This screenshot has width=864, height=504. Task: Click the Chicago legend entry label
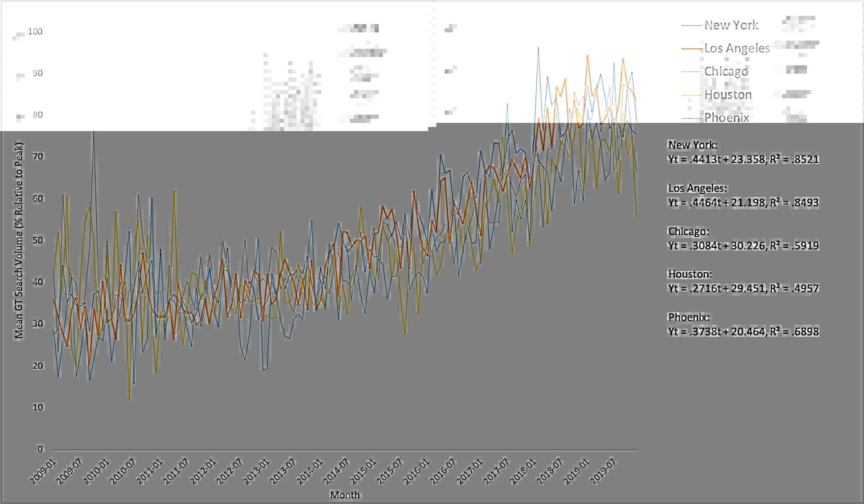[x=726, y=71]
